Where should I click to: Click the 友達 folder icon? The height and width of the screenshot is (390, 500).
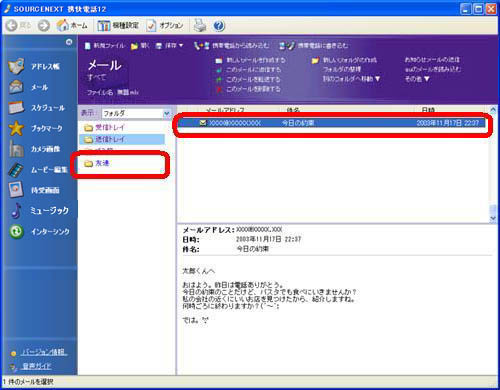[x=88, y=164]
